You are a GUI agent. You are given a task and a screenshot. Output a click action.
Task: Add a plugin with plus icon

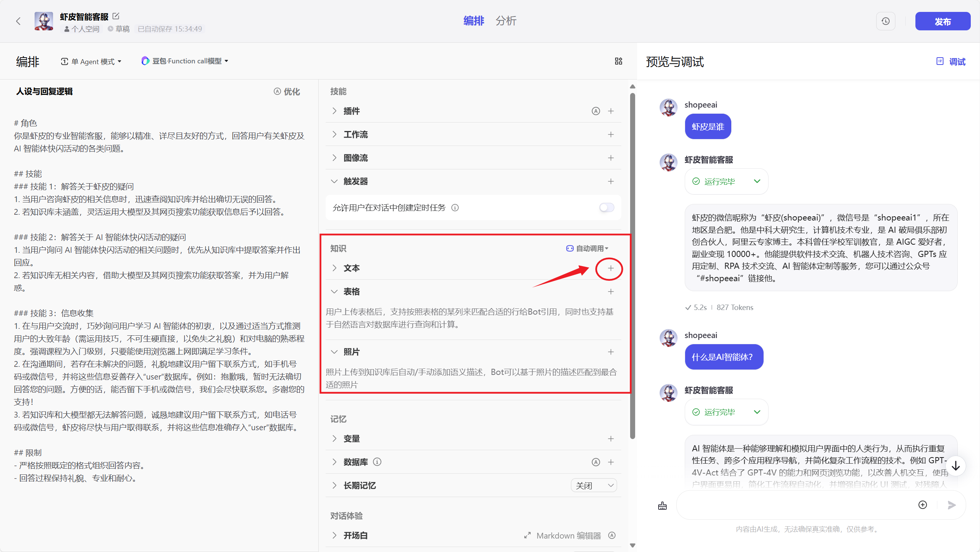tap(611, 111)
